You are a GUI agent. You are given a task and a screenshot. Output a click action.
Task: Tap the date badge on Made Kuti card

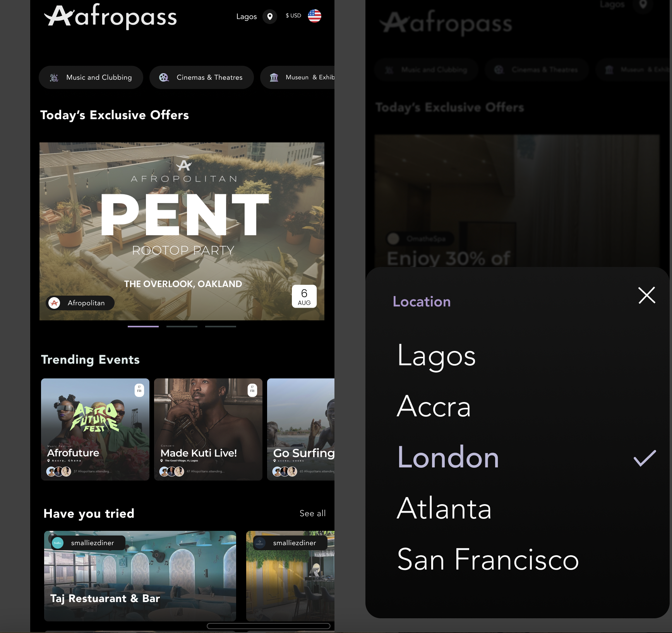pos(252,390)
